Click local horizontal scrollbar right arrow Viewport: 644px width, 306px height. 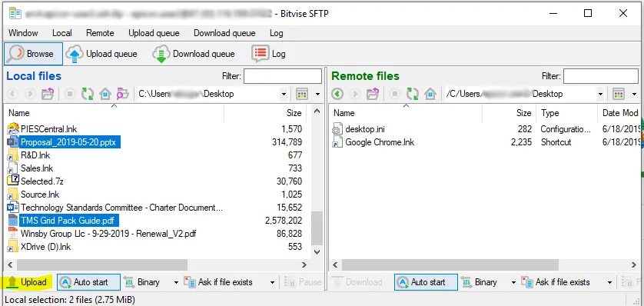point(304,265)
